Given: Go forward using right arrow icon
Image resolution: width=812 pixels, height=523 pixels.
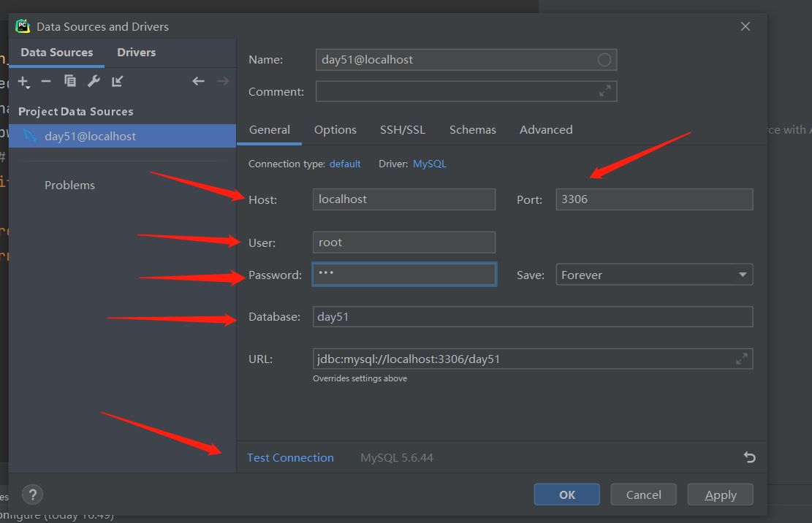Looking at the screenshot, I should pyautogui.click(x=223, y=81).
